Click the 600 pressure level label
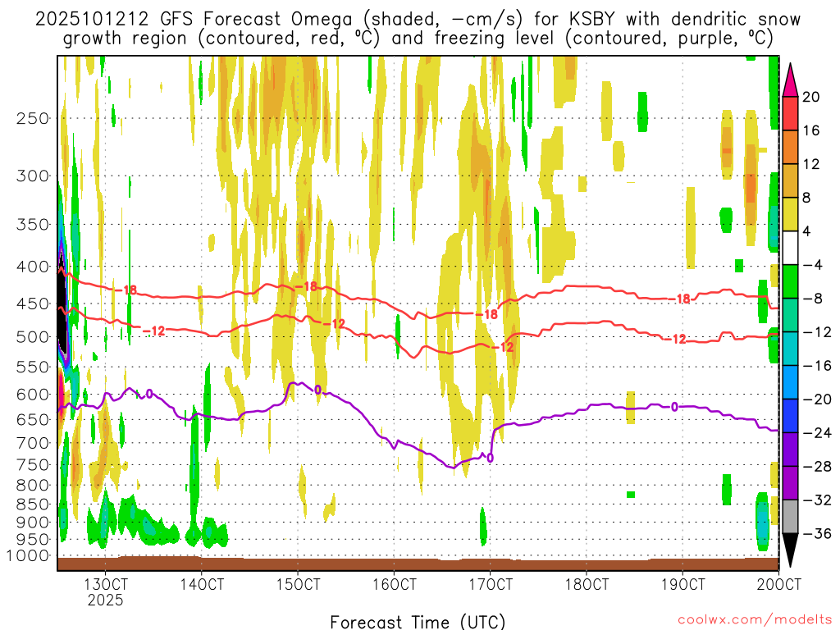The width and height of the screenshot is (840, 630). tap(33, 395)
